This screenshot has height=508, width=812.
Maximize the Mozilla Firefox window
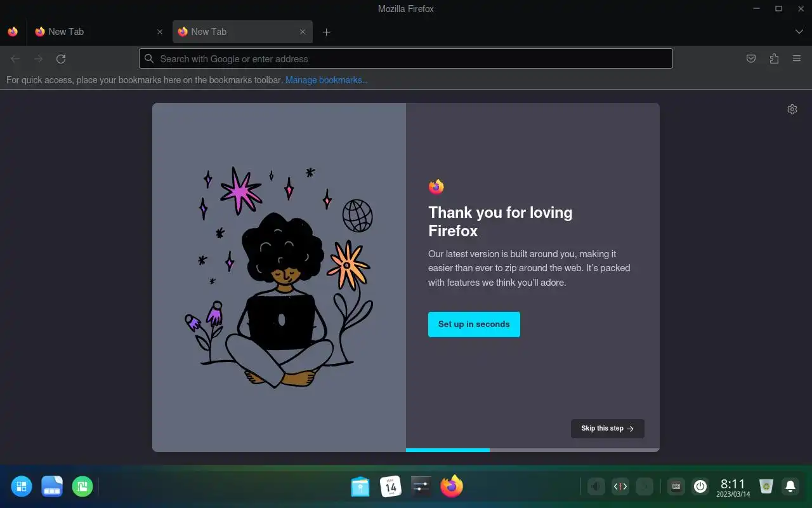pyautogui.click(x=778, y=9)
